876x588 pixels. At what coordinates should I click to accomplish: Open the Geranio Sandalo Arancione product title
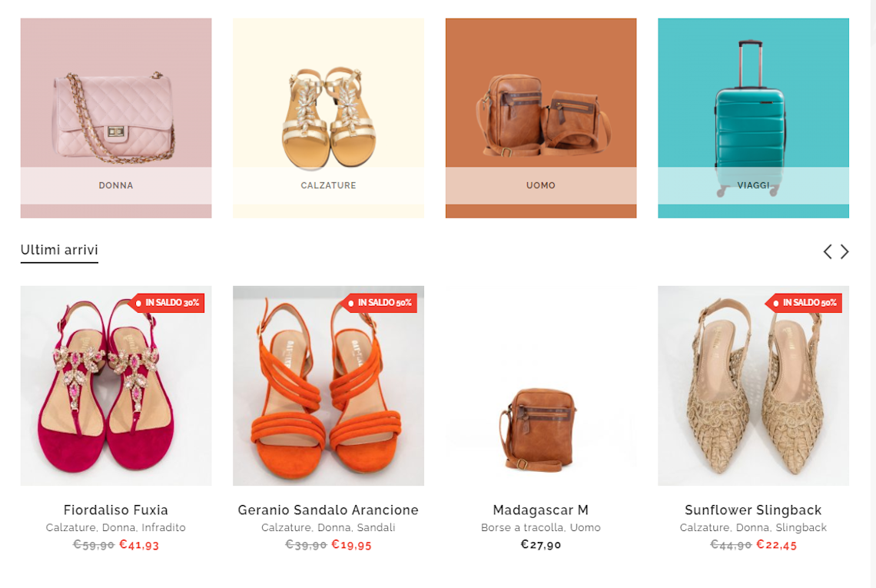click(x=328, y=510)
